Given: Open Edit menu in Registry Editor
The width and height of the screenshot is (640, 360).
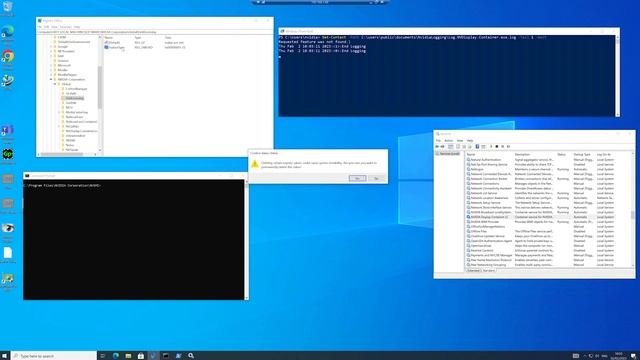Looking at the screenshot, I should click(x=46, y=27).
